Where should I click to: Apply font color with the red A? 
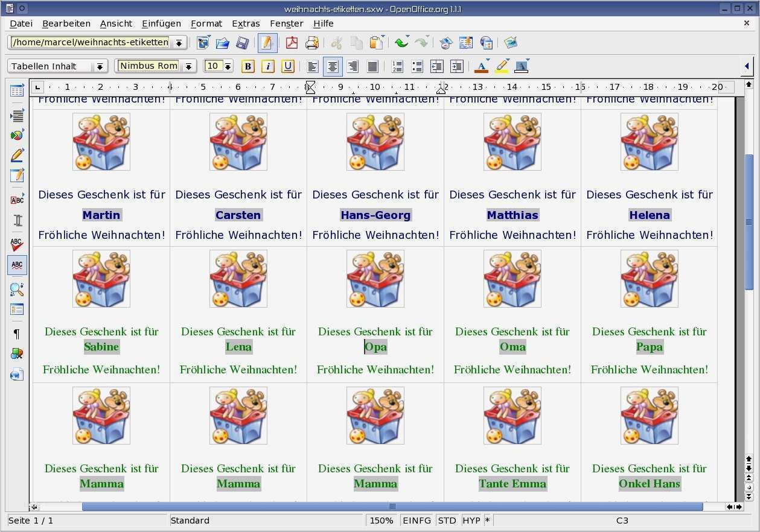pyautogui.click(x=482, y=66)
